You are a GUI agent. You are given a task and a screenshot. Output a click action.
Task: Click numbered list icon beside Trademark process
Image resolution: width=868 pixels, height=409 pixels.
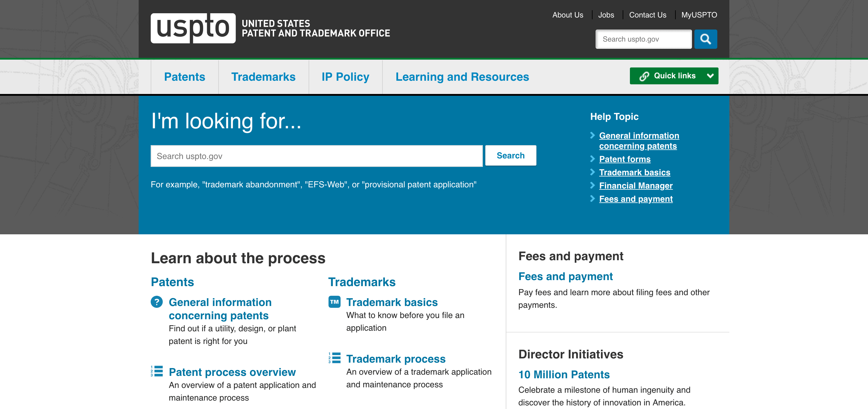[334, 358]
